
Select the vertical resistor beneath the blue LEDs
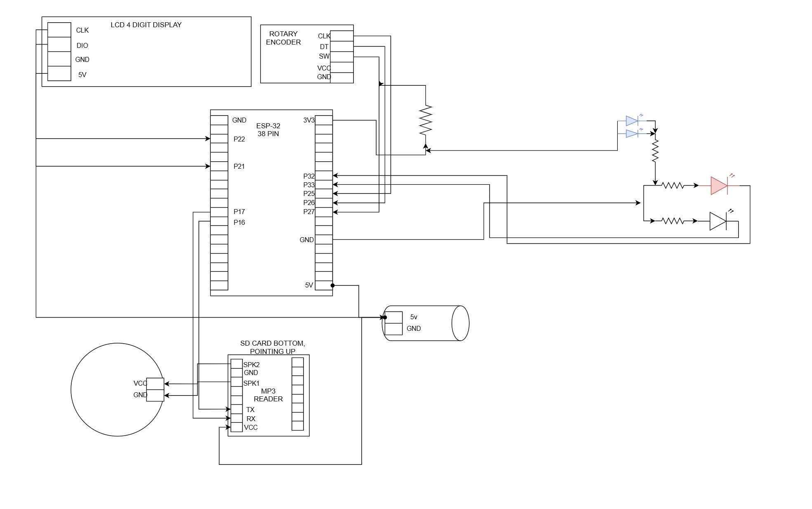pos(655,151)
